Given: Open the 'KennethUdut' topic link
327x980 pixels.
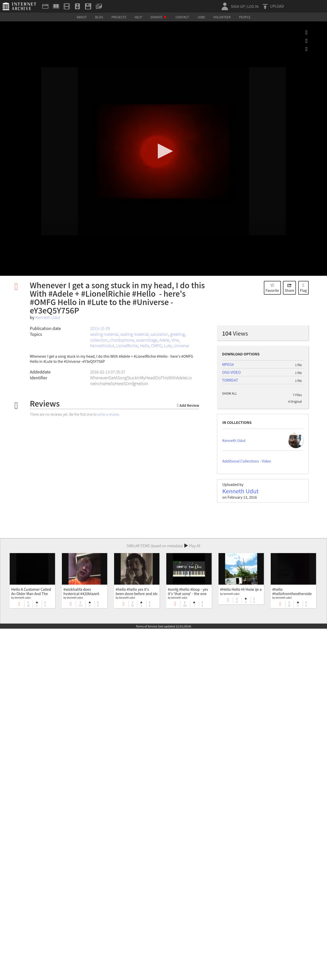Looking at the screenshot, I should click(102, 346).
